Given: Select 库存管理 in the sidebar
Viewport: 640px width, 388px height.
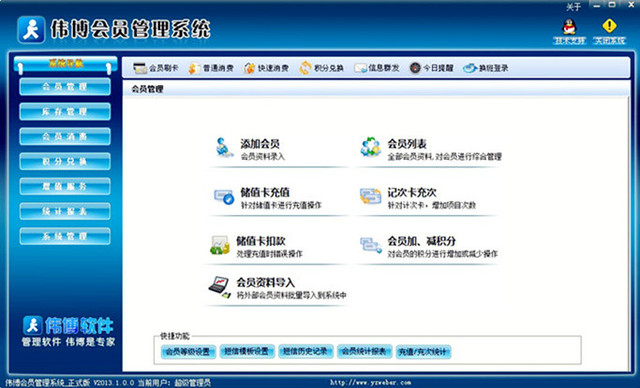Looking at the screenshot, I should point(65,111).
